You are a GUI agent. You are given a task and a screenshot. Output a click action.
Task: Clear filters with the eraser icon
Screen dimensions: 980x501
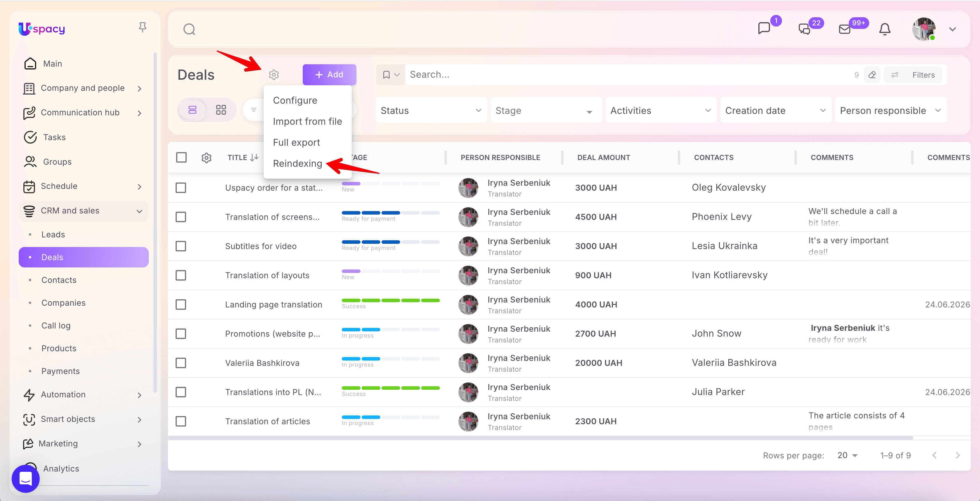pyautogui.click(x=872, y=75)
